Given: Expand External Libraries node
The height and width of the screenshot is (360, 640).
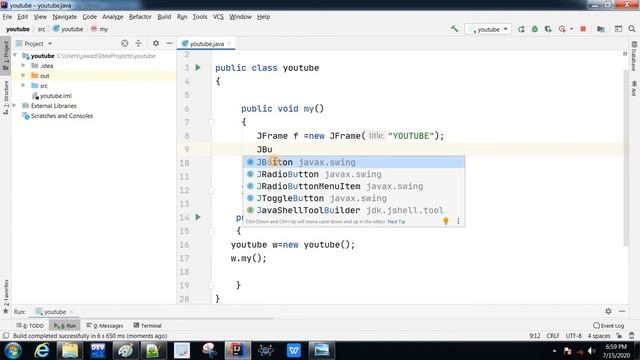Looking at the screenshot, I should [15, 105].
